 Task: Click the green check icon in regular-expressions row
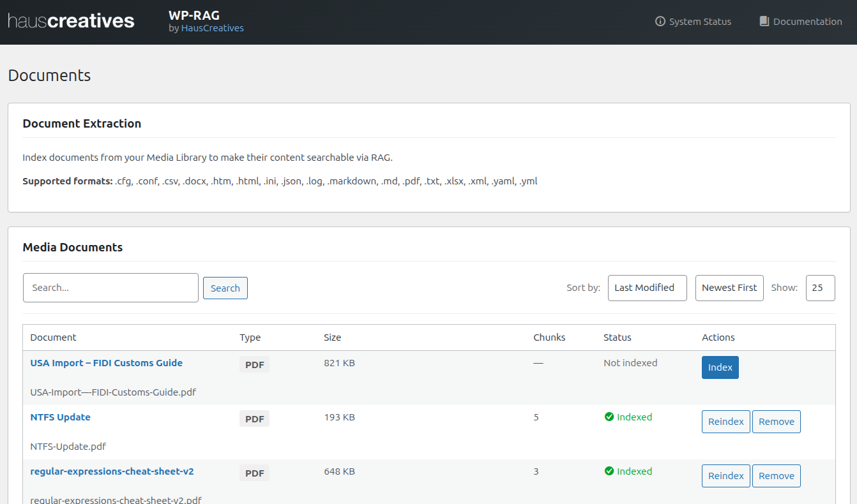[x=609, y=471]
